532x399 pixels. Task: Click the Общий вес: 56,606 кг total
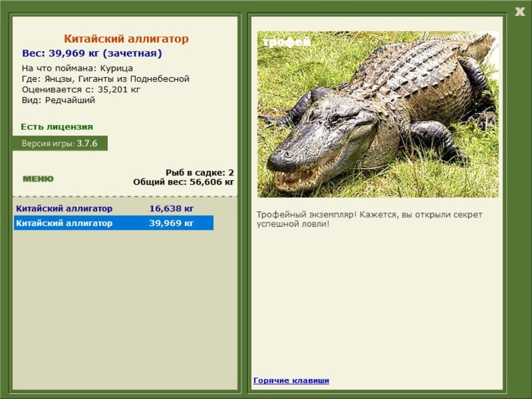click(184, 182)
